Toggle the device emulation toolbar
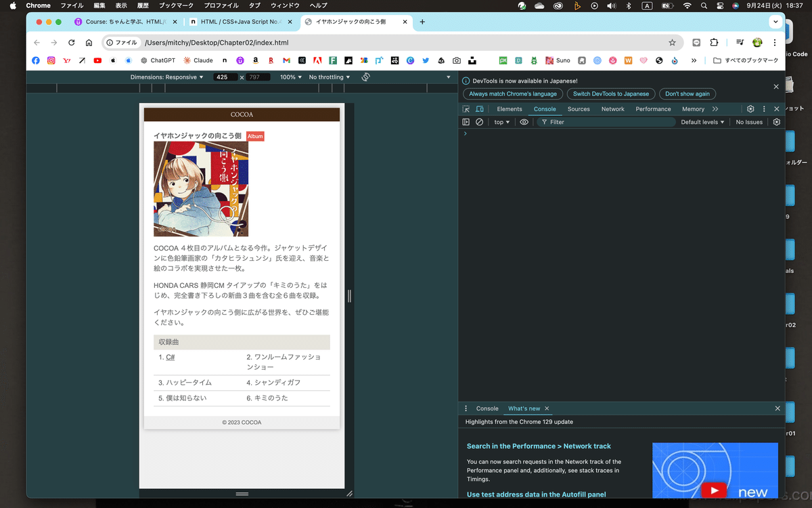Image resolution: width=812 pixels, height=508 pixels. pos(479,108)
